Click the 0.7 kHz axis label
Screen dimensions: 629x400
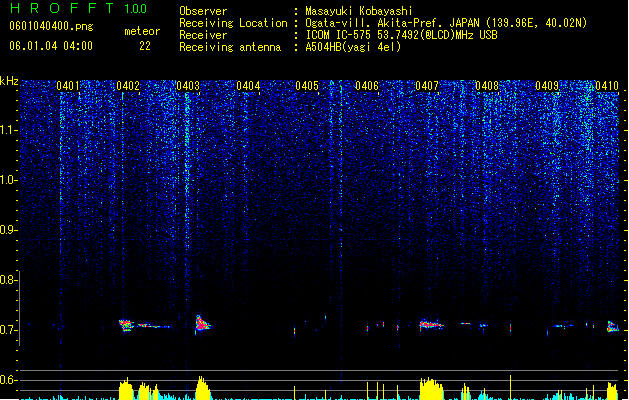(9, 330)
